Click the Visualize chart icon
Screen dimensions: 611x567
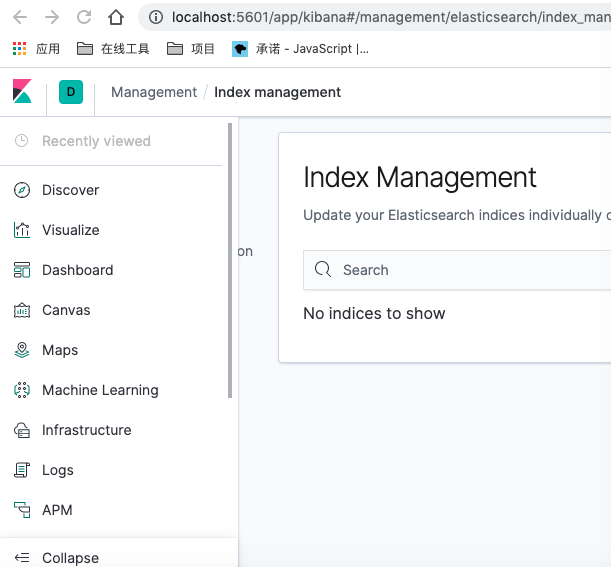pyautogui.click(x=22, y=230)
